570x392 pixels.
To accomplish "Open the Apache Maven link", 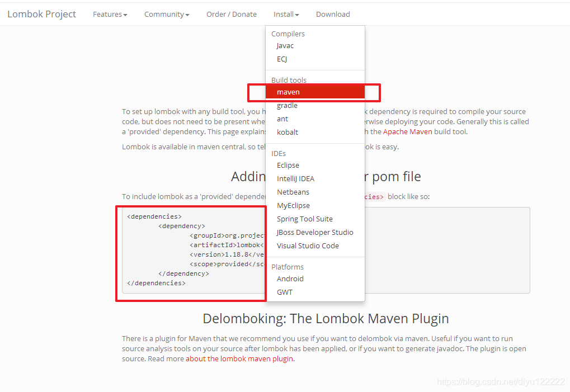I will [x=408, y=131].
